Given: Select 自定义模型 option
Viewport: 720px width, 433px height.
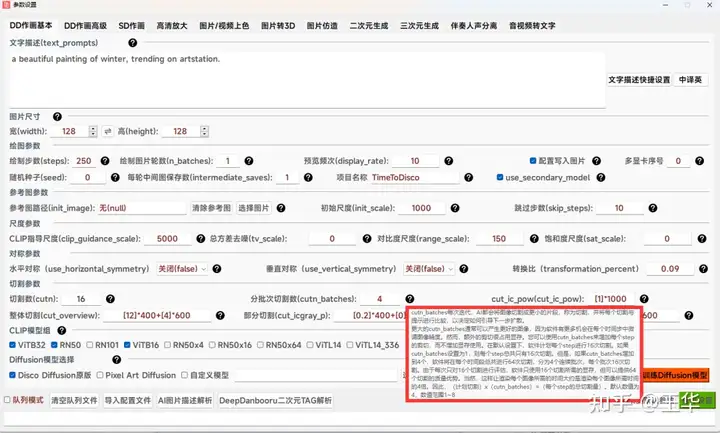Looking at the screenshot, I should pos(184,375).
